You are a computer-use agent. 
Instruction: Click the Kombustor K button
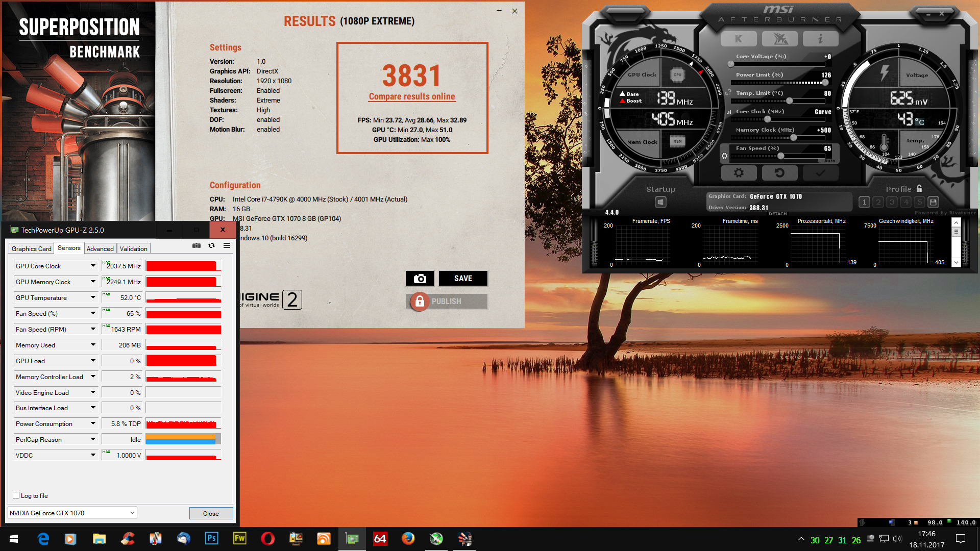[738, 39]
